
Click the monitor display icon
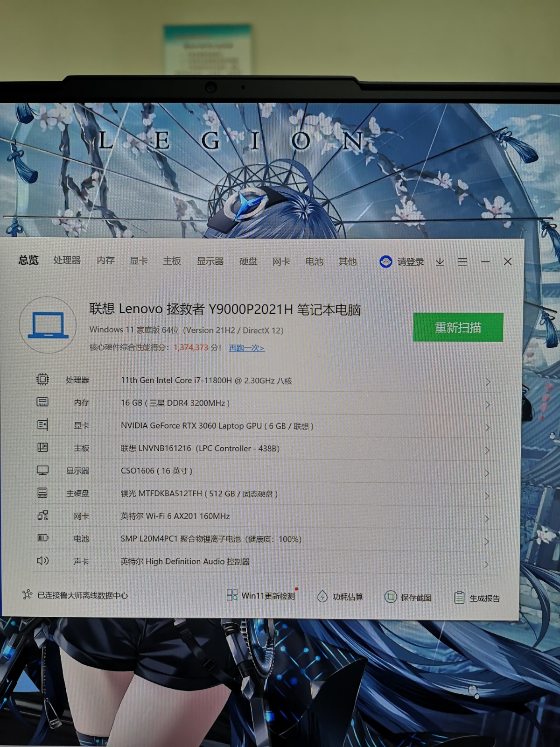click(42, 470)
